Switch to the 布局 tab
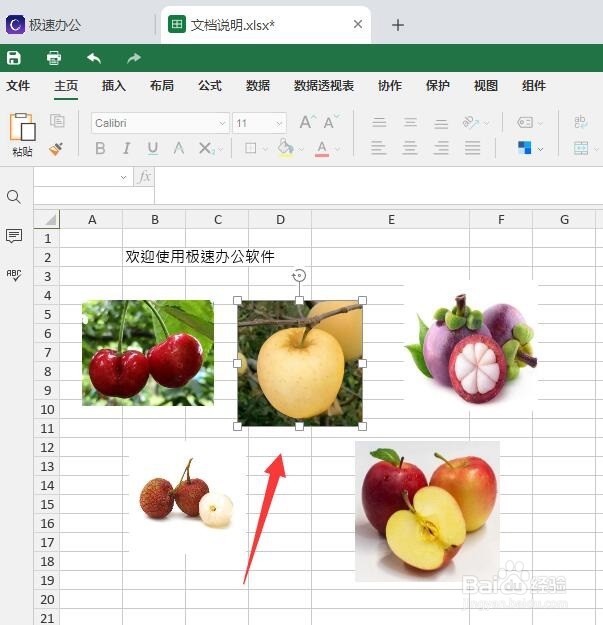This screenshot has width=603, height=625. 162,86
